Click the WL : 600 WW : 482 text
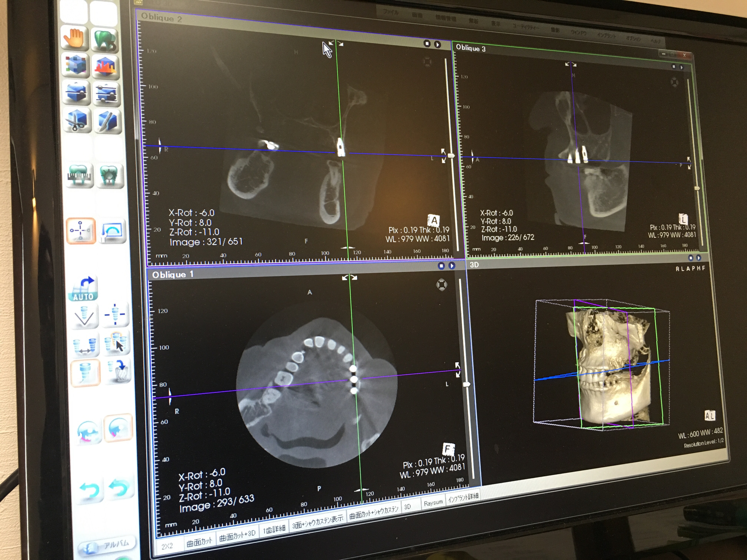Viewport: 747px width, 560px height. pos(700,433)
